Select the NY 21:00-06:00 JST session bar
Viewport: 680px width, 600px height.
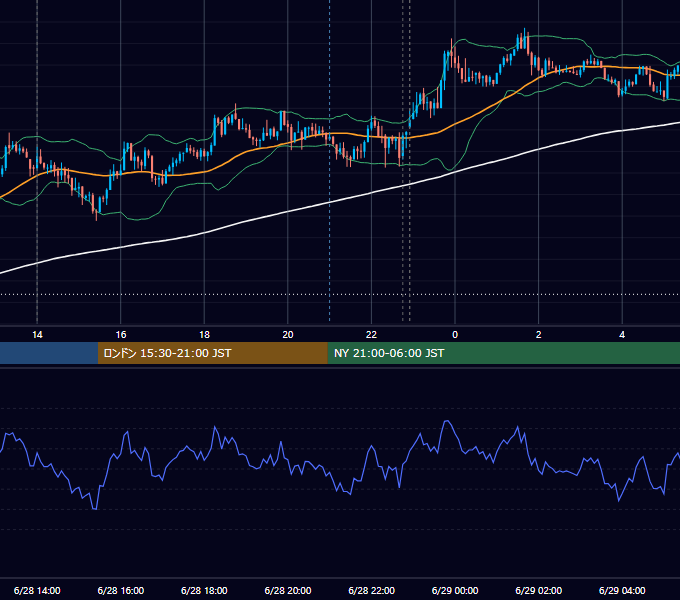point(503,353)
